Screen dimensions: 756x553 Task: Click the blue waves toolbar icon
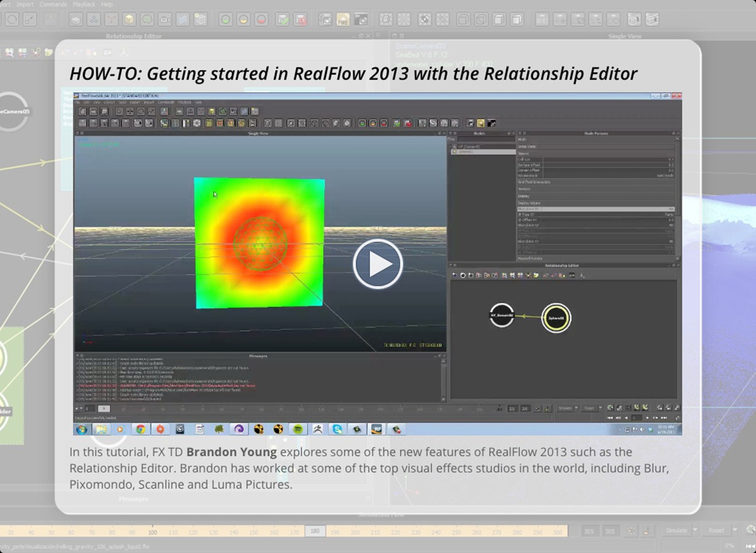tap(182, 20)
